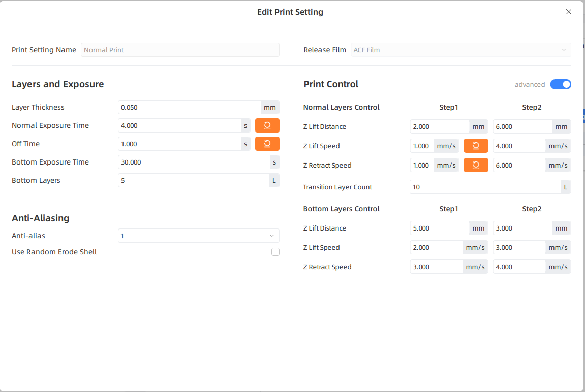The height and width of the screenshot is (392, 585).
Task: Reset Off Time using orange icon
Action: tap(267, 144)
